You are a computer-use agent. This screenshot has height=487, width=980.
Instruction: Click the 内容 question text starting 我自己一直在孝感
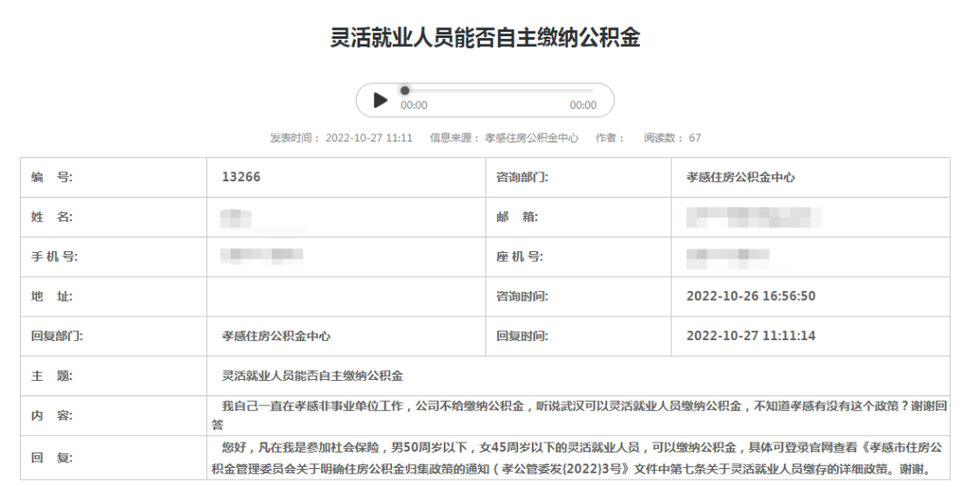pos(581,407)
